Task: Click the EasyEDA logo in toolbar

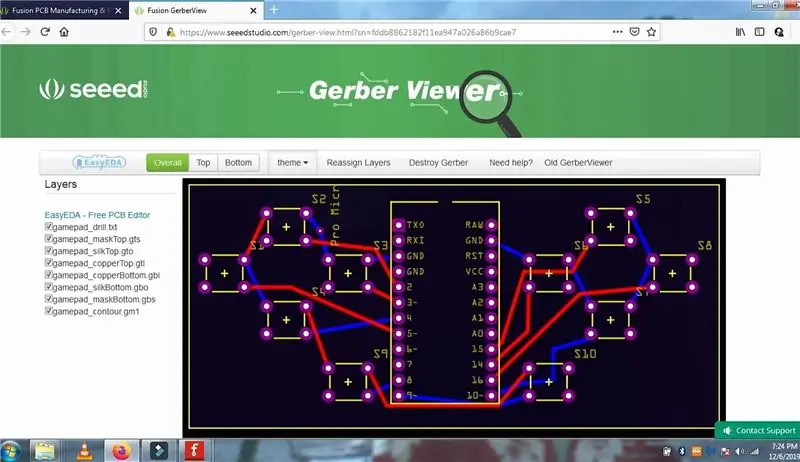Action: 99,163
